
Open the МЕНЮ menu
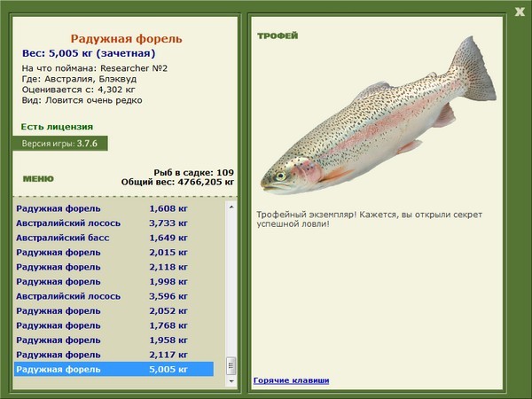[38, 179]
